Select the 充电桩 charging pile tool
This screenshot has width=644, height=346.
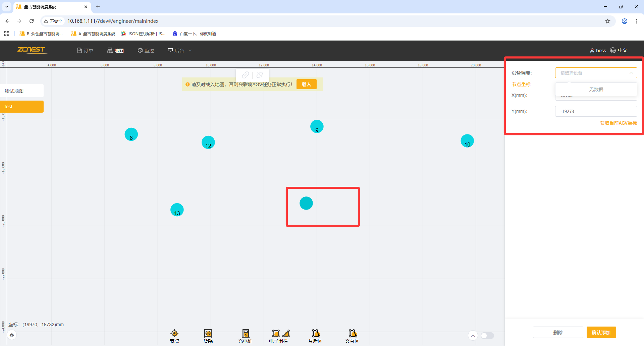pyautogui.click(x=245, y=336)
